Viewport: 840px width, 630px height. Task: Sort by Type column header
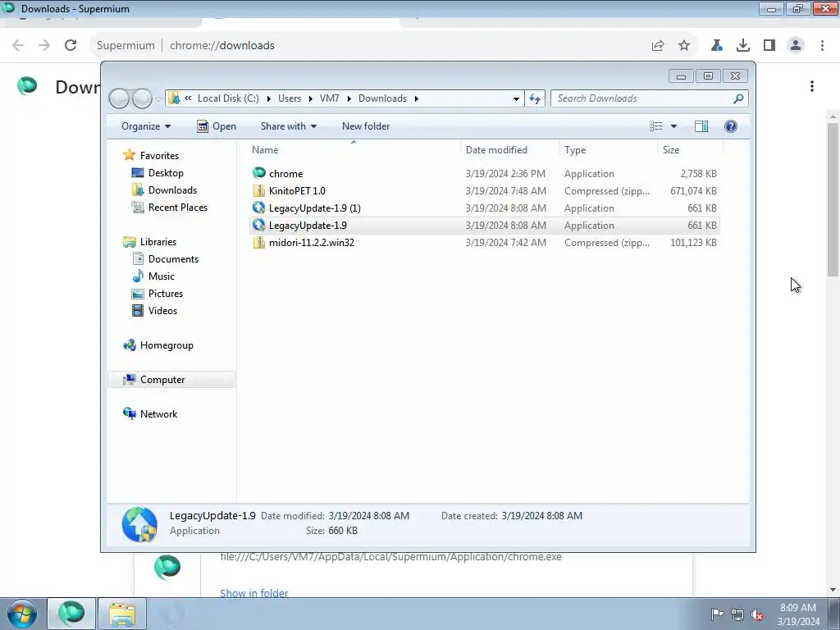click(x=608, y=150)
